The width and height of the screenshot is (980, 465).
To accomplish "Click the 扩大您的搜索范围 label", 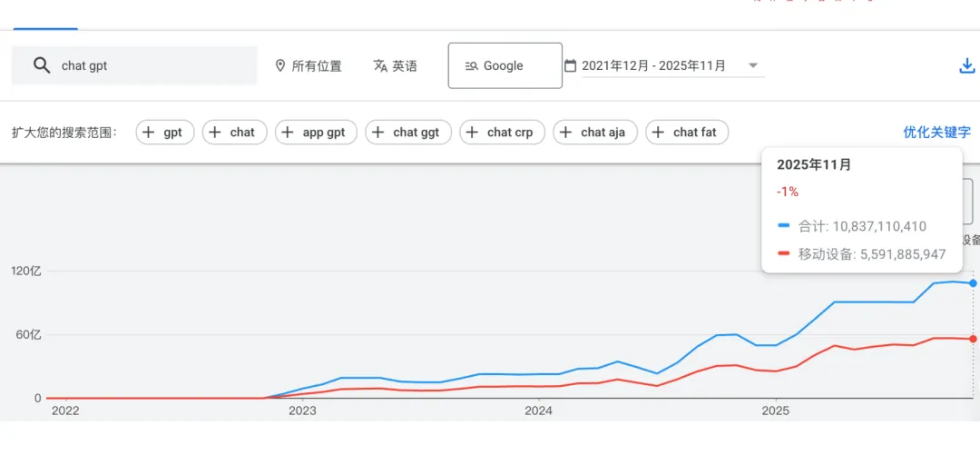I will pos(64,133).
